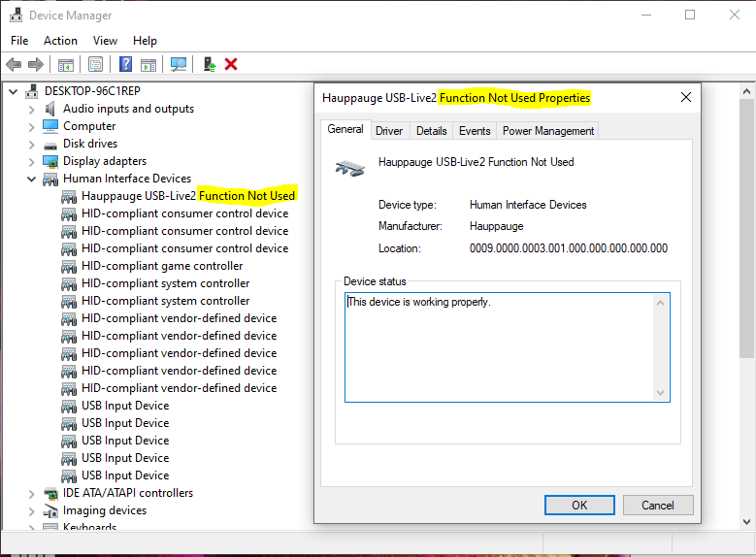Click Cancel in the Properties dialog
The width and height of the screenshot is (756, 557).
[x=658, y=505]
